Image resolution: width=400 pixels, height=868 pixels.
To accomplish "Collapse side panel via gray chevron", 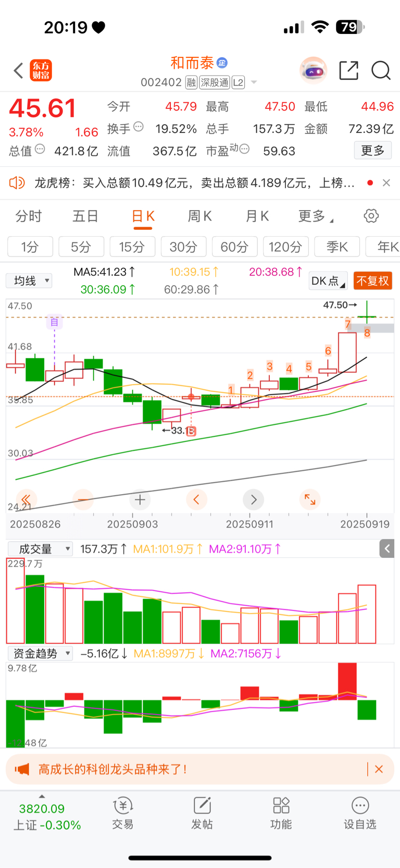I will tap(386, 548).
